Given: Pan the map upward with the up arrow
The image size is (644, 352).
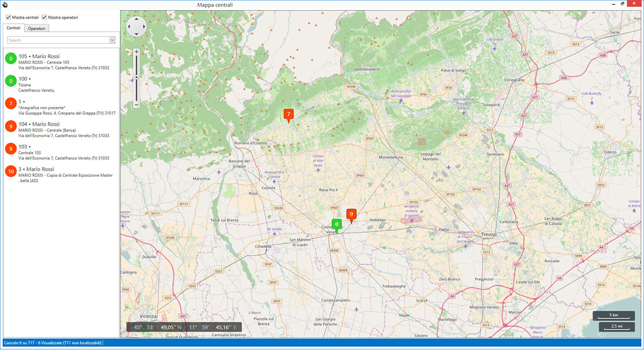Looking at the screenshot, I should 136,20.
